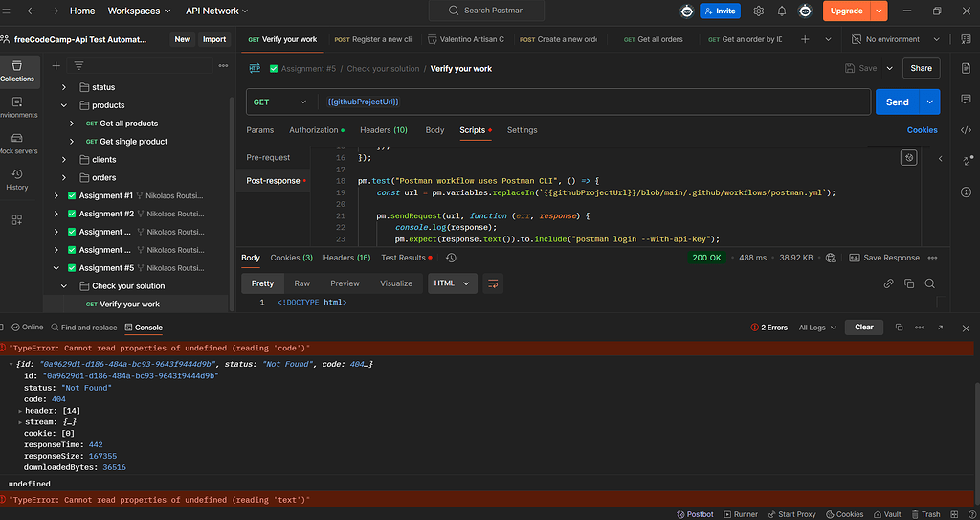The image size is (980, 520).
Task: Open Postbot in the status bar
Action: tap(694, 514)
